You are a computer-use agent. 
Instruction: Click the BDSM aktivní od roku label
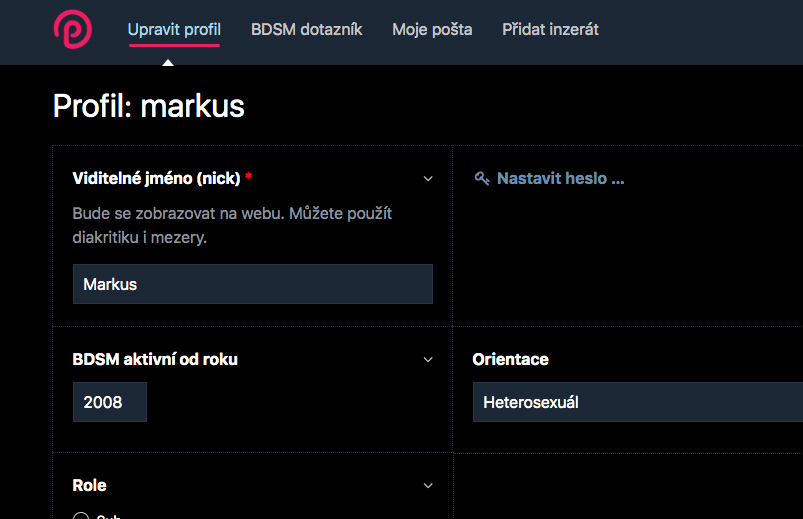click(x=155, y=359)
